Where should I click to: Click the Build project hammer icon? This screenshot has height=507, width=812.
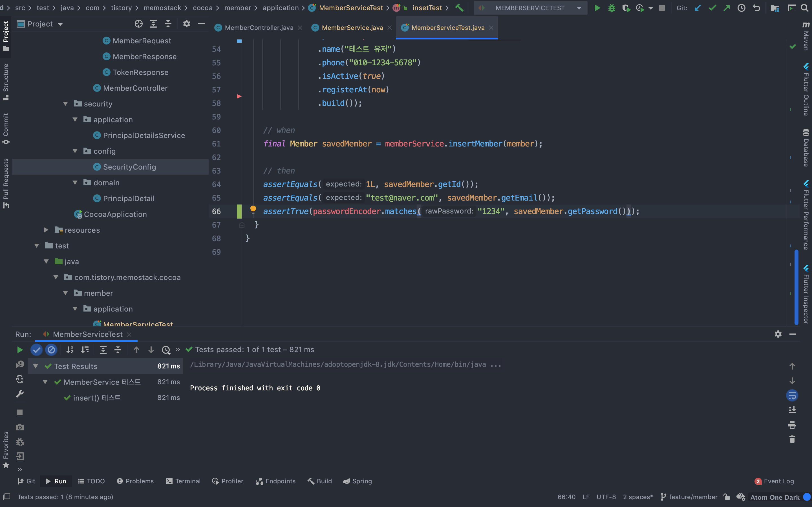click(459, 8)
